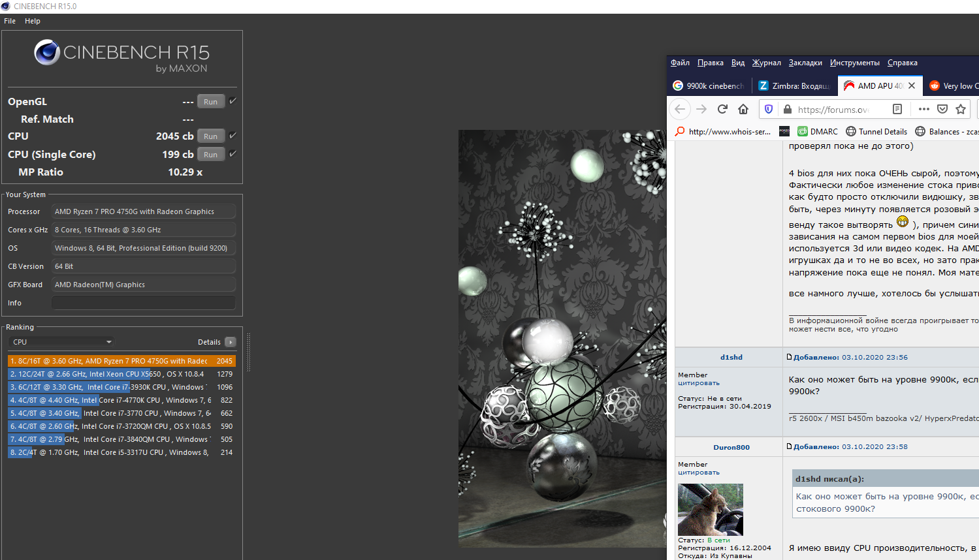Select ranking row Core i5-3317U
This screenshot has height=560, width=979.
121,452
